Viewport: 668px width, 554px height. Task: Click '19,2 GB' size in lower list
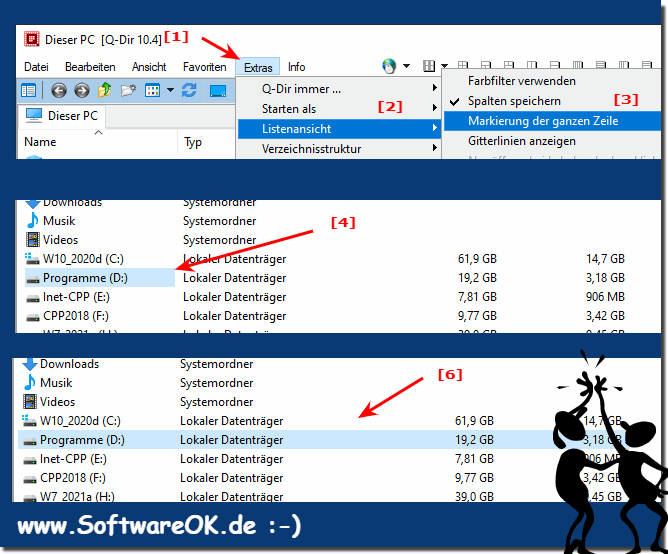click(x=474, y=440)
